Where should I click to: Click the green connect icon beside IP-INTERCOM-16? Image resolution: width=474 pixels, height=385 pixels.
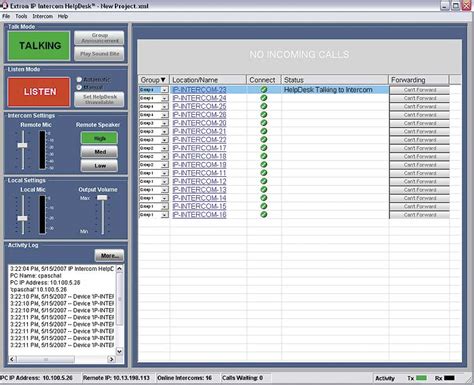tap(264, 214)
